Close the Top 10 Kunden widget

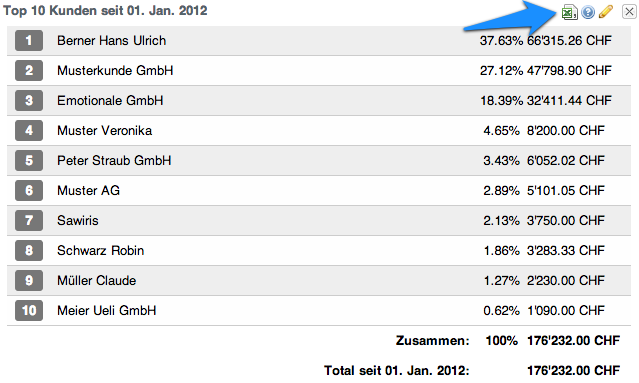[x=629, y=12]
